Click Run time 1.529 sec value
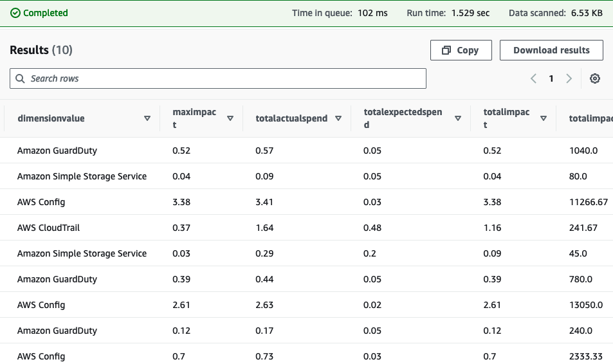613x364 pixels. tap(470, 13)
